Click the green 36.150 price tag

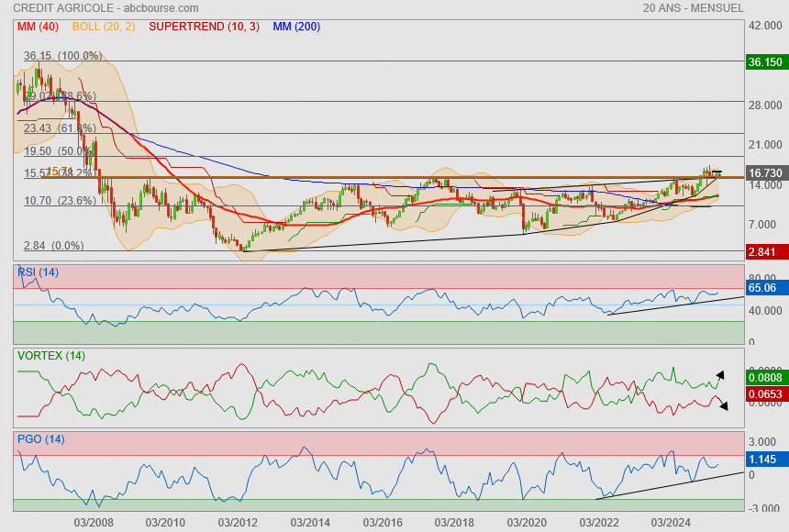766,61
